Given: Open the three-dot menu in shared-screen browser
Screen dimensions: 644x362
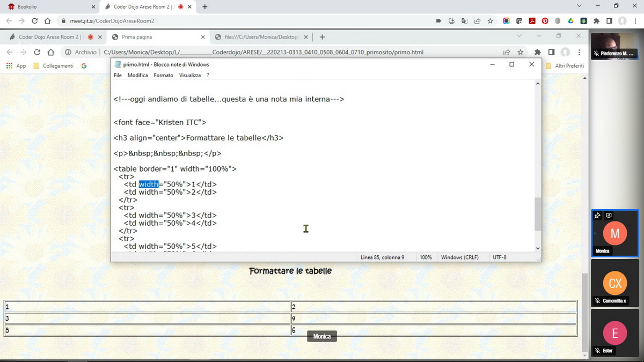Looking at the screenshot, I should pos(579,52).
